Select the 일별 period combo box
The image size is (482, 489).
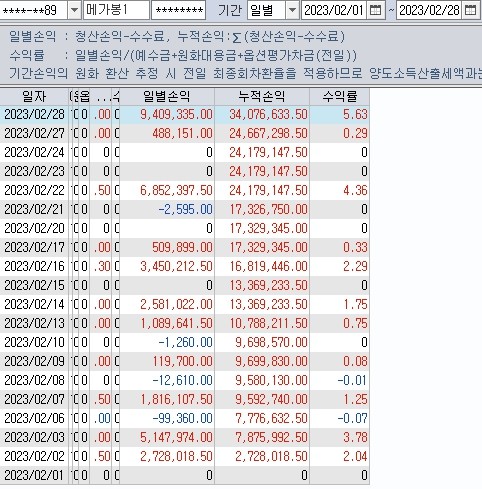(x=266, y=10)
